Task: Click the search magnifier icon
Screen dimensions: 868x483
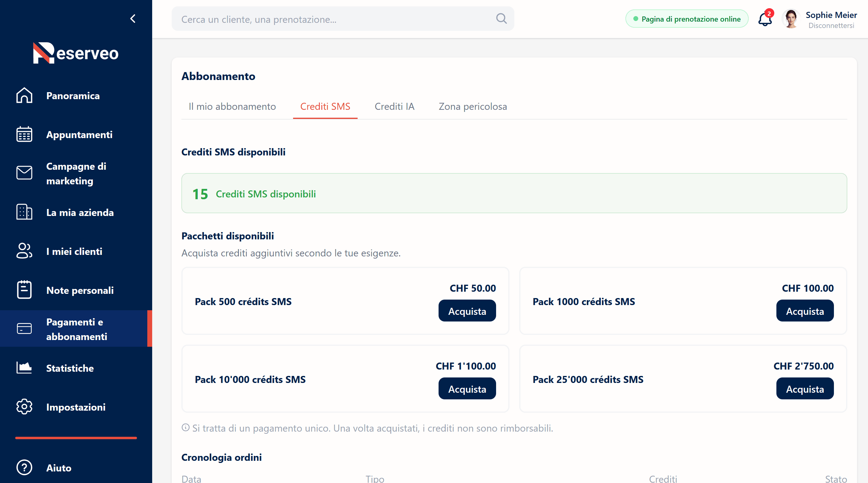Action: pyautogui.click(x=501, y=19)
